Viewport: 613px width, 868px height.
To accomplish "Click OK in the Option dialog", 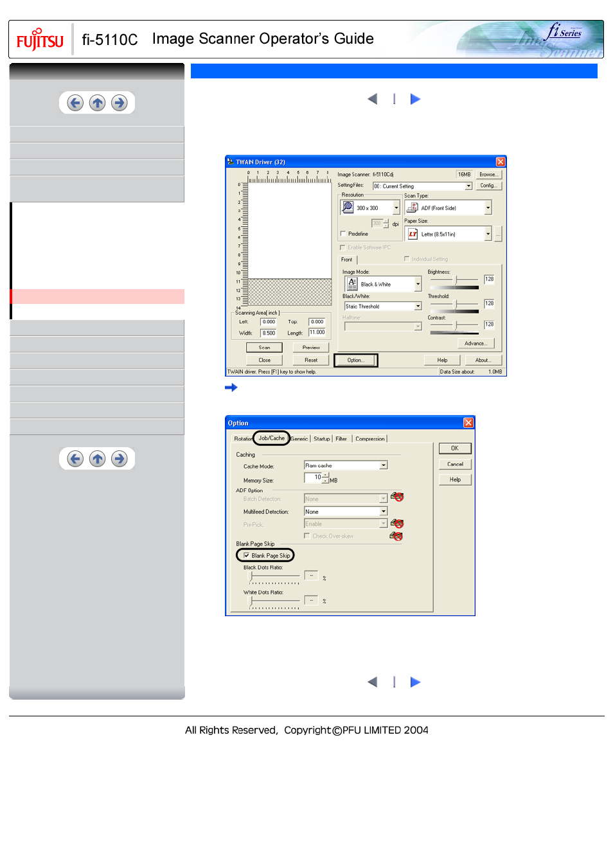I will tap(455, 448).
